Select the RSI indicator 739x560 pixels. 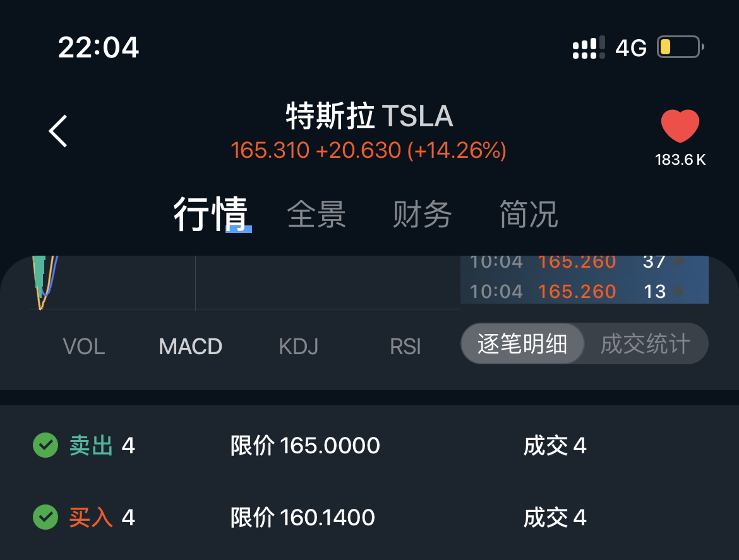coord(405,346)
